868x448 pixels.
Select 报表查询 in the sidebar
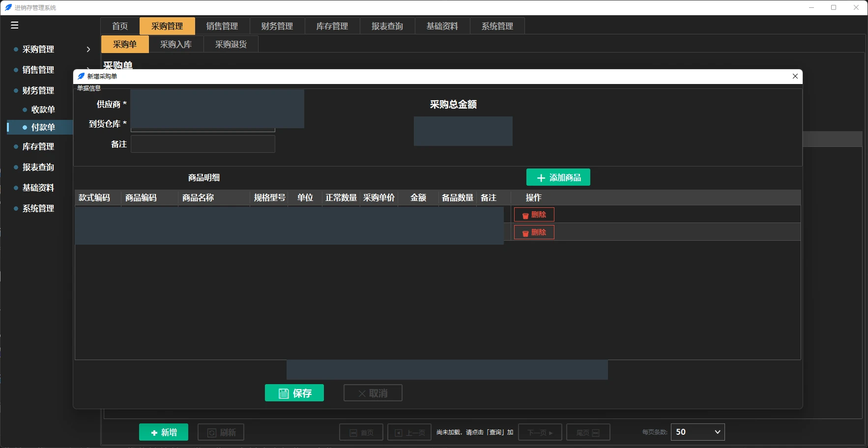coord(38,167)
